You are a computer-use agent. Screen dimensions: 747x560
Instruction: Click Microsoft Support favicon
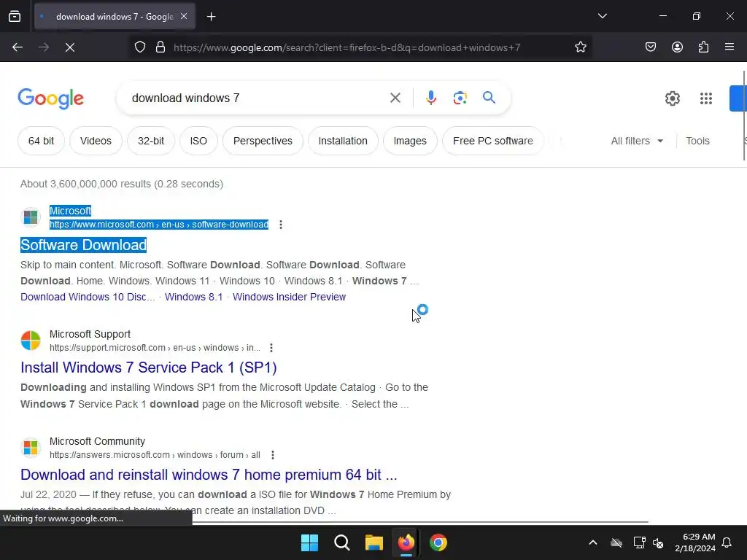(31, 341)
